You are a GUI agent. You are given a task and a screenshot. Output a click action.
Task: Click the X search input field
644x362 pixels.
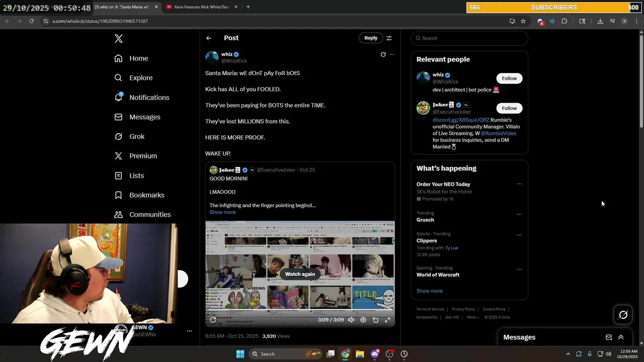tap(469, 38)
